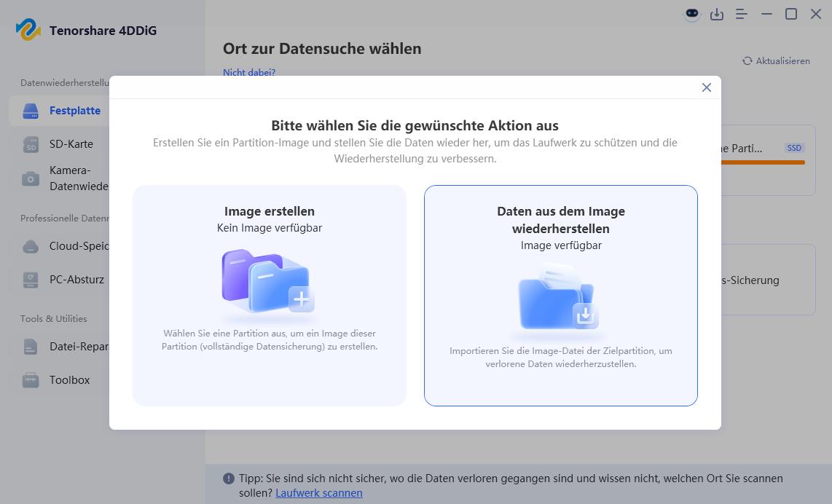
Task: Close the action selection dialog
Action: coord(706,87)
